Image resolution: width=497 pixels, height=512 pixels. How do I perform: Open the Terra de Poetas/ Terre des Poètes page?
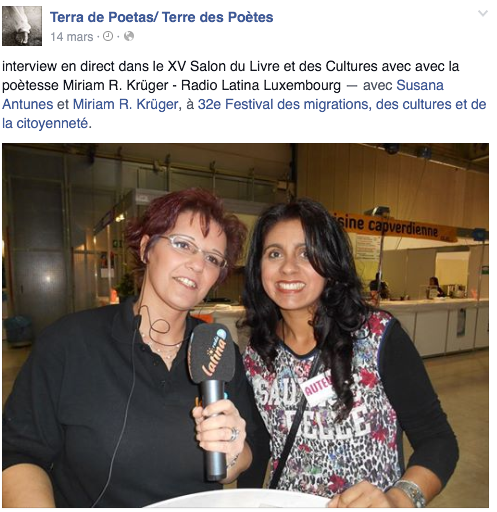click(x=161, y=17)
